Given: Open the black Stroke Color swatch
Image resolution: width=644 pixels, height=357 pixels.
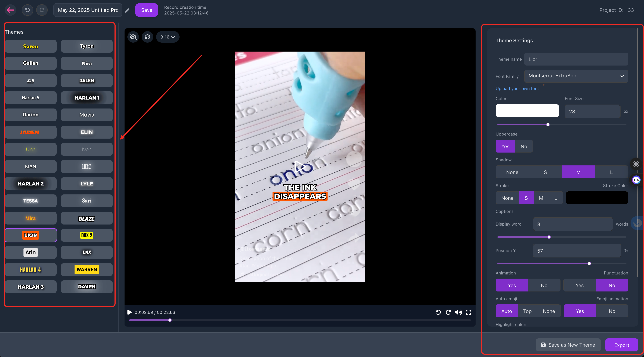Looking at the screenshot, I should (x=597, y=198).
